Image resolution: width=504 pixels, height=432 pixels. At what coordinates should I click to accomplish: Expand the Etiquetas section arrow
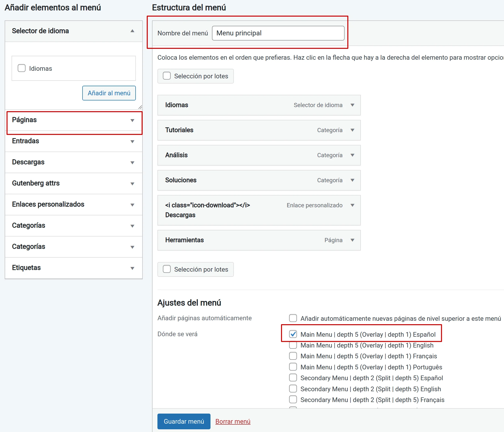(x=132, y=268)
